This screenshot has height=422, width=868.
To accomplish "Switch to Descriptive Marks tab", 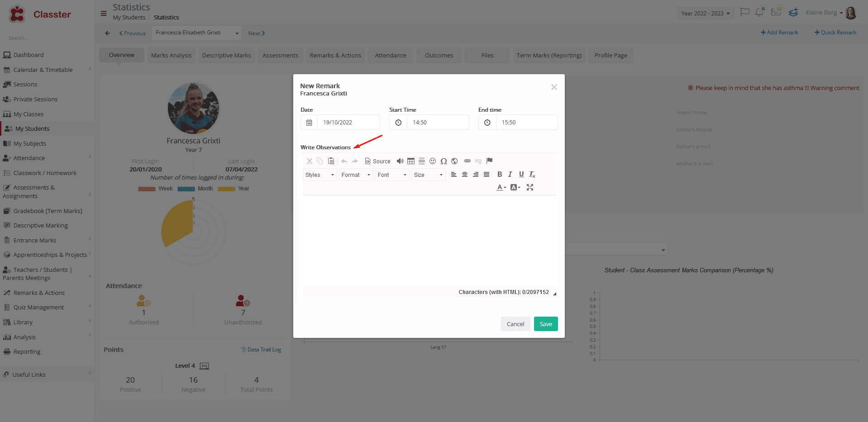I will coord(226,56).
